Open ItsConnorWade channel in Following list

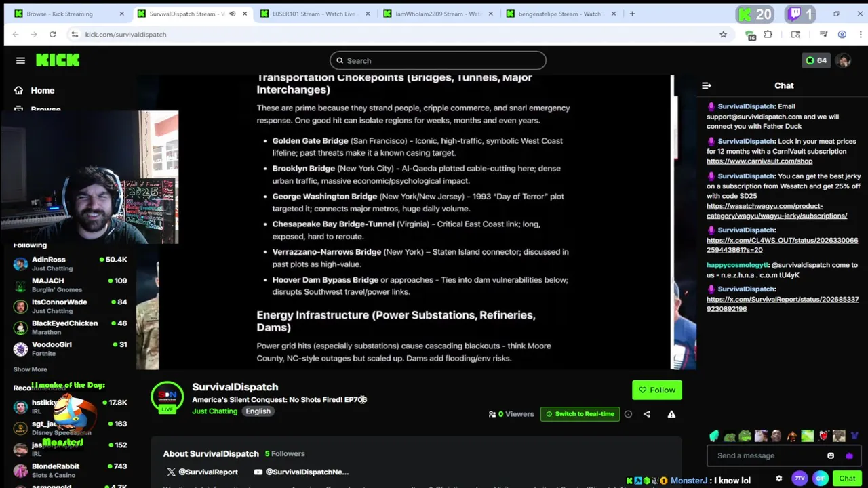(x=70, y=306)
